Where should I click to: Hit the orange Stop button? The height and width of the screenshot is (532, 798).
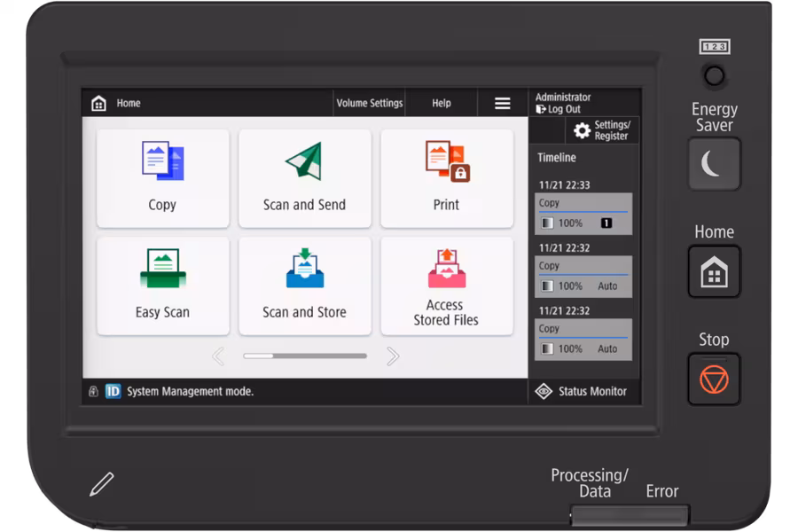click(x=714, y=379)
